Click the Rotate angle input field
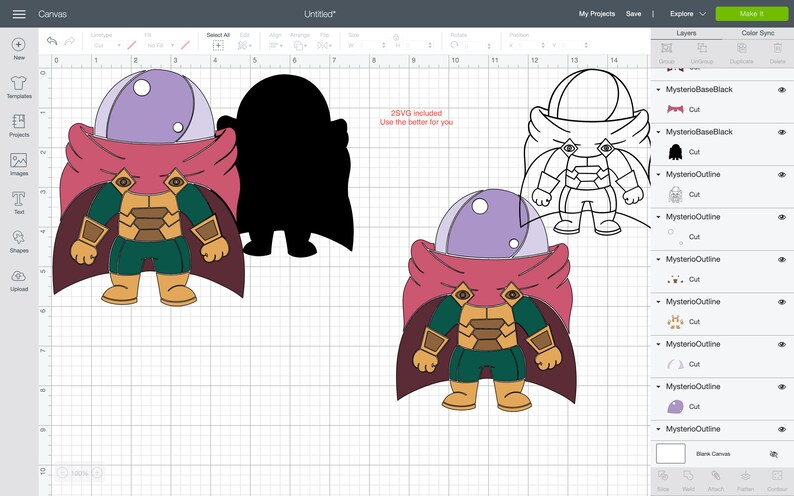Viewport: 794px width, 496px height. pos(477,46)
